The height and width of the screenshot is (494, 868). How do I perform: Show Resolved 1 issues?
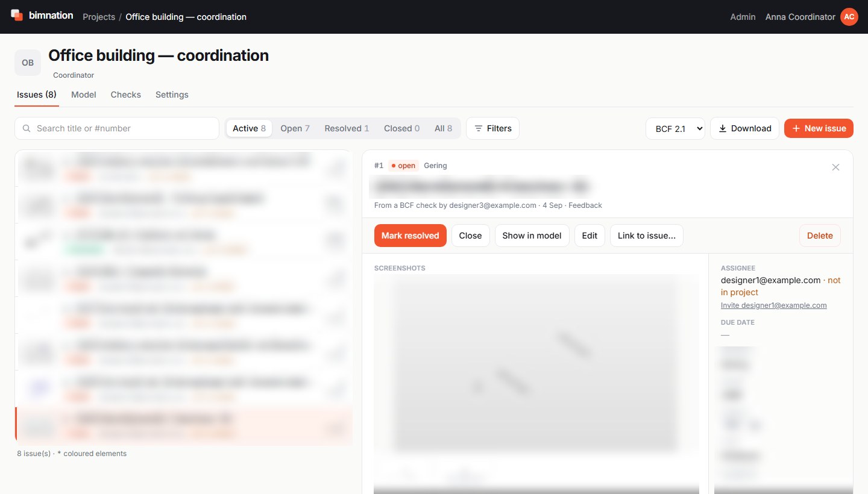pyautogui.click(x=347, y=128)
